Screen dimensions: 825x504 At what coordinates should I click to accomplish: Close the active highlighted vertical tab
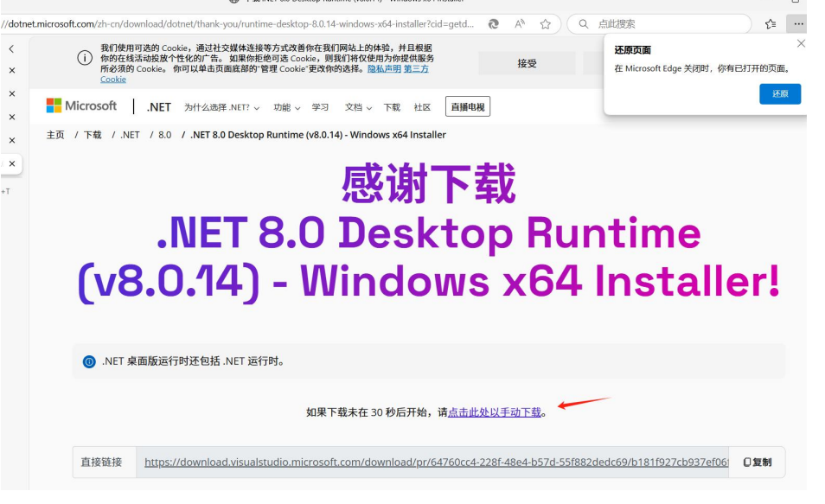[x=12, y=163]
